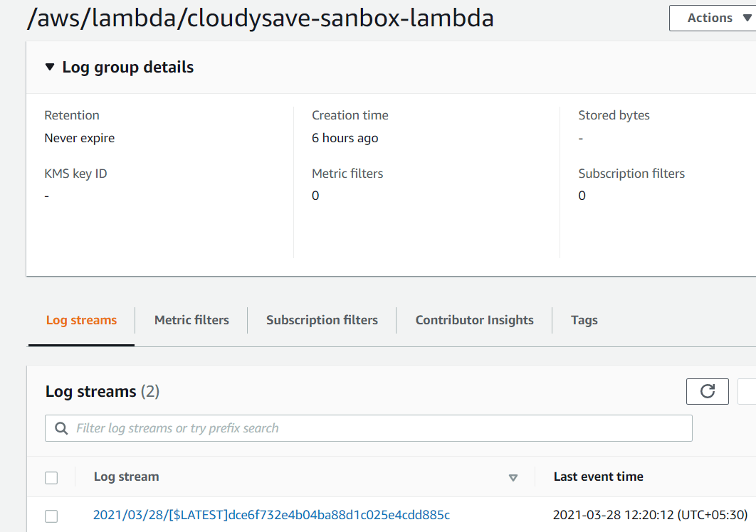Switch to the Metric filters tab

coord(191,320)
